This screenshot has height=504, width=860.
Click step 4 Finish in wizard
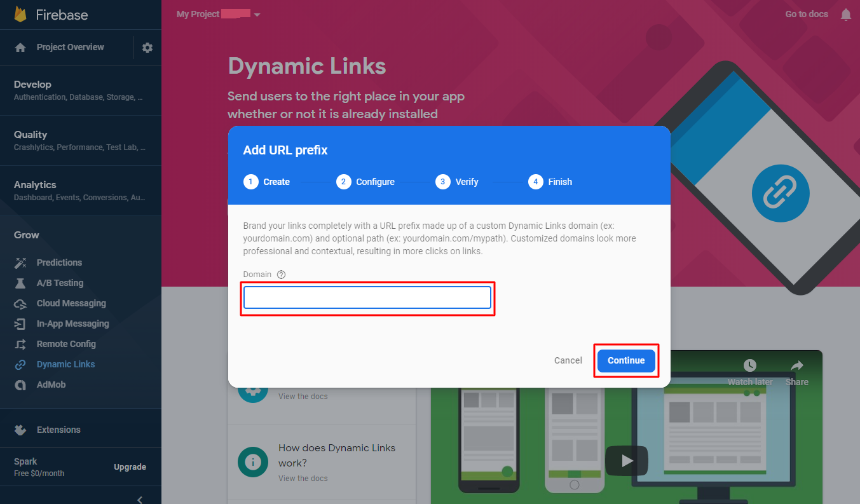click(x=550, y=182)
